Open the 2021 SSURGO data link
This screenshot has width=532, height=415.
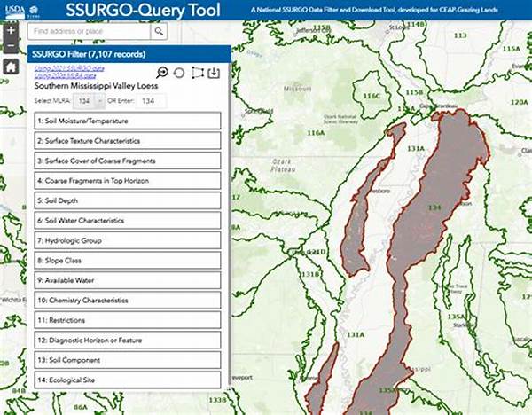(x=69, y=68)
